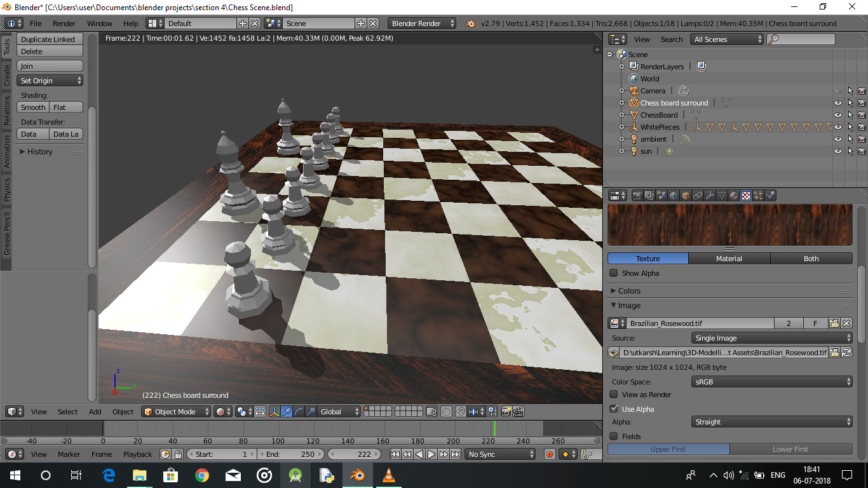Image resolution: width=868 pixels, height=488 pixels.
Task: Disable the Use Alpha checkbox
Action: coord(614,409)
